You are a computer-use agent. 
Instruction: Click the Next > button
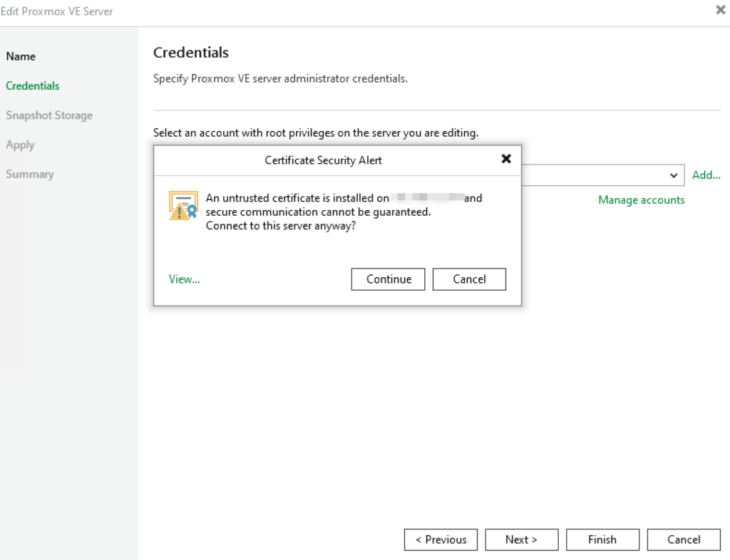click(521, 539)
